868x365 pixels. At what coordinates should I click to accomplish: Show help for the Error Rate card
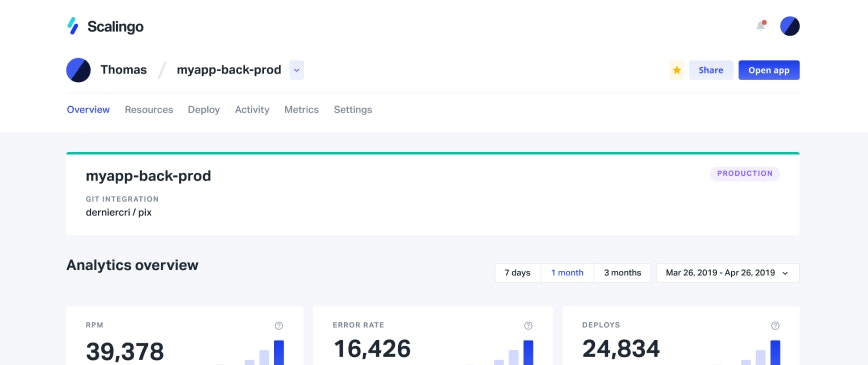[x=528, y=326]
